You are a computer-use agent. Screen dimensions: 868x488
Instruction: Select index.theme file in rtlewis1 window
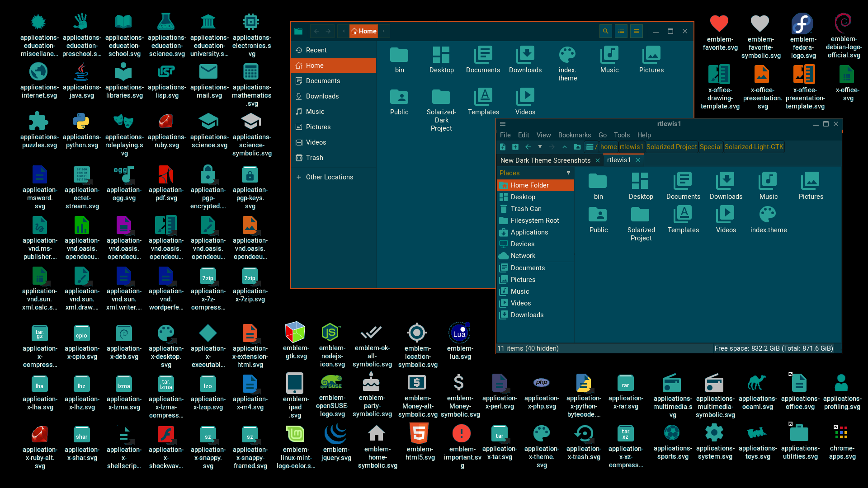tap(768, 220)
